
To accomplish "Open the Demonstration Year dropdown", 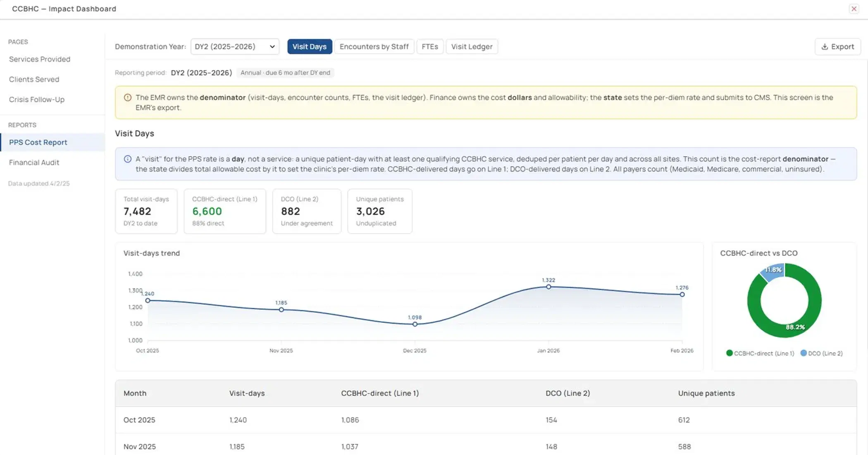I will [x=235, y=47].
